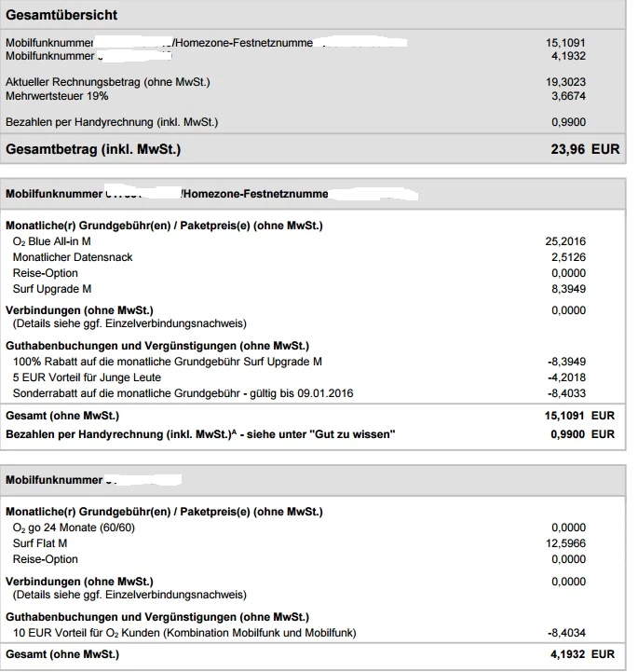Screen dimensions: 638x672
Task: Select the Sonderrabatt gültig bis 09.01.2016 line
Action: (x=183, y=393)
